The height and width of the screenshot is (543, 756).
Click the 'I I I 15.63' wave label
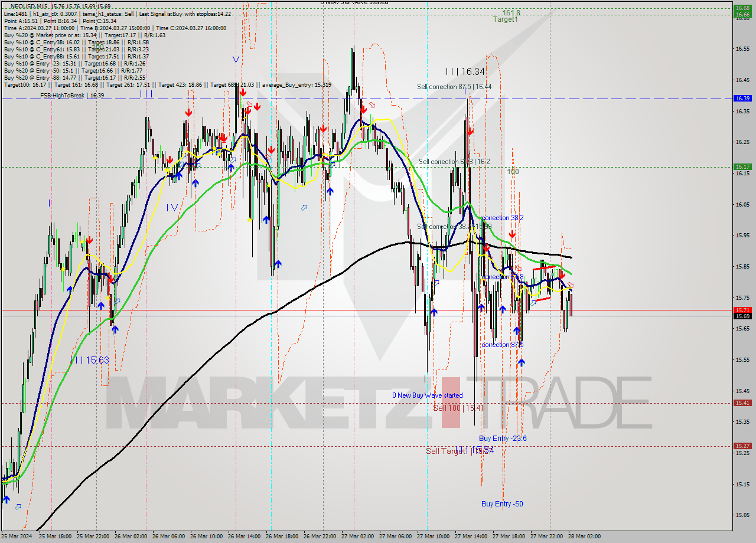pos(89,360)
